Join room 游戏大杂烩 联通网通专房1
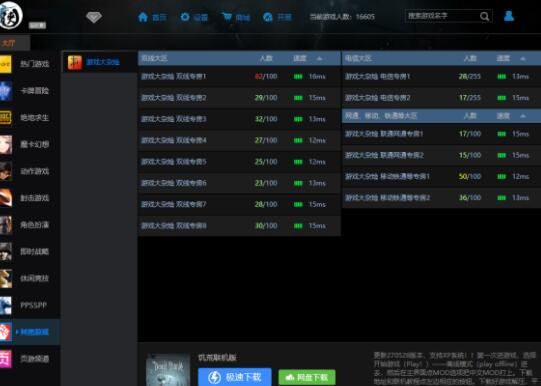Image resolution: width=541 pixels, height=386 pixels. [x=441, y=134]
